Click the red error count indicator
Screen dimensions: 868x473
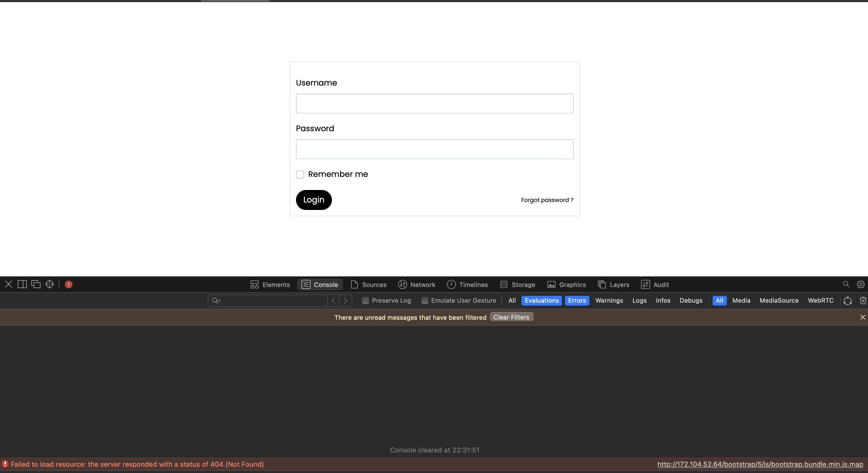[69, 284]
